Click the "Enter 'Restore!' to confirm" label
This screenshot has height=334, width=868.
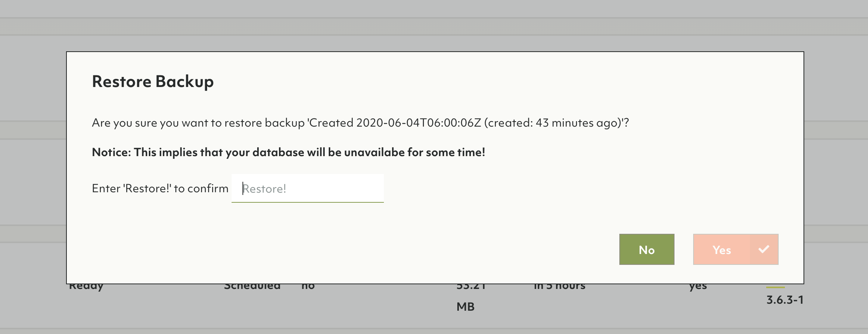click(160, 189)
